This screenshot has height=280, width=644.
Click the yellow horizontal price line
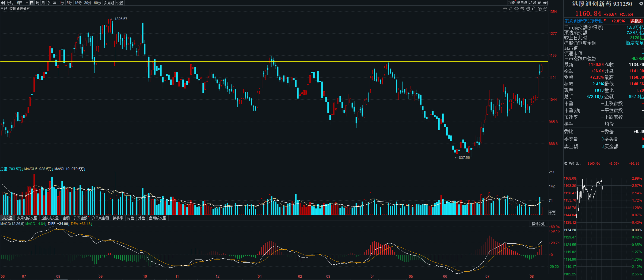[x=274, y=62]
